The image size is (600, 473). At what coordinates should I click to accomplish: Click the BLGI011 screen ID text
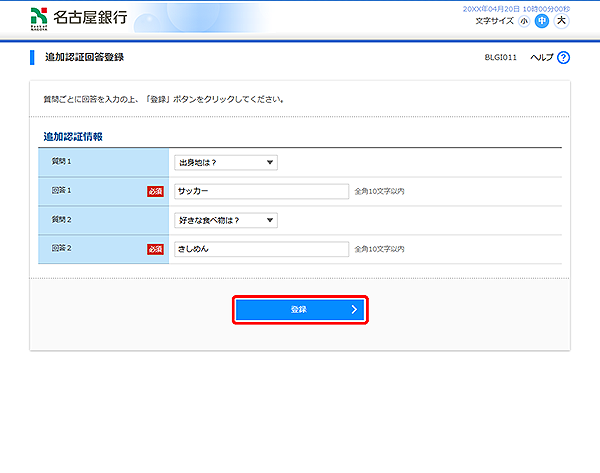500,58
